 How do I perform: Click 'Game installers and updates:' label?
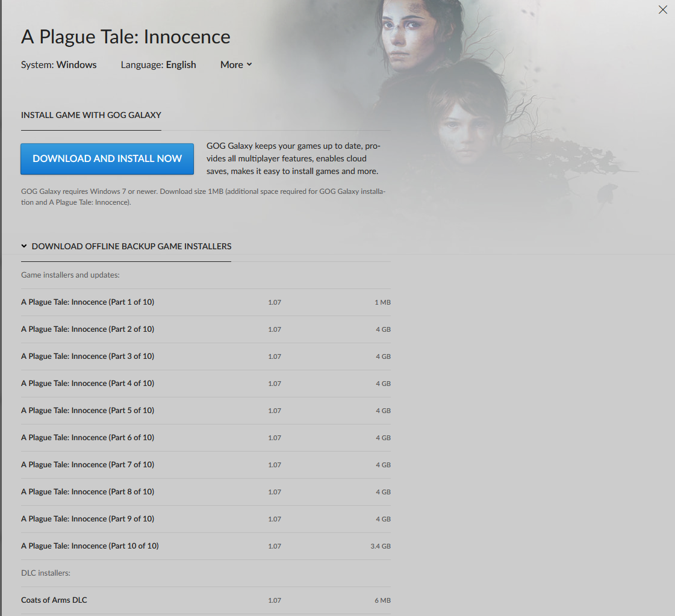70,275
